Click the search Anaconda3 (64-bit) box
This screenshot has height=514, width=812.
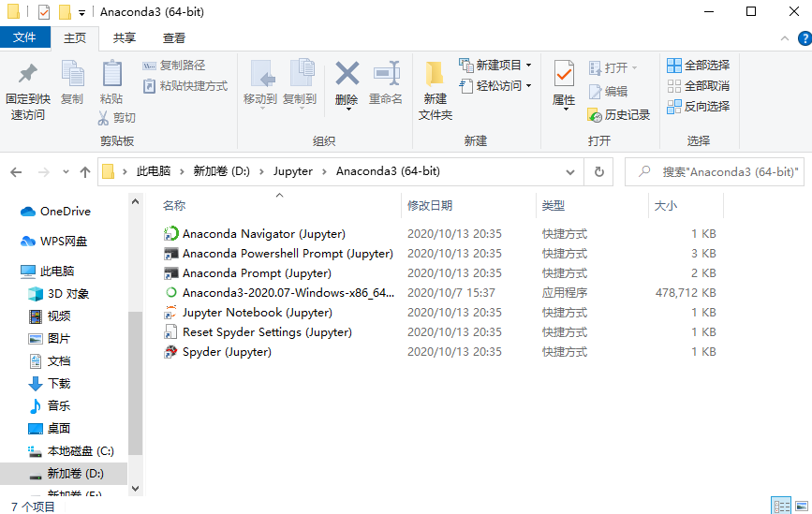pos(715,172)
